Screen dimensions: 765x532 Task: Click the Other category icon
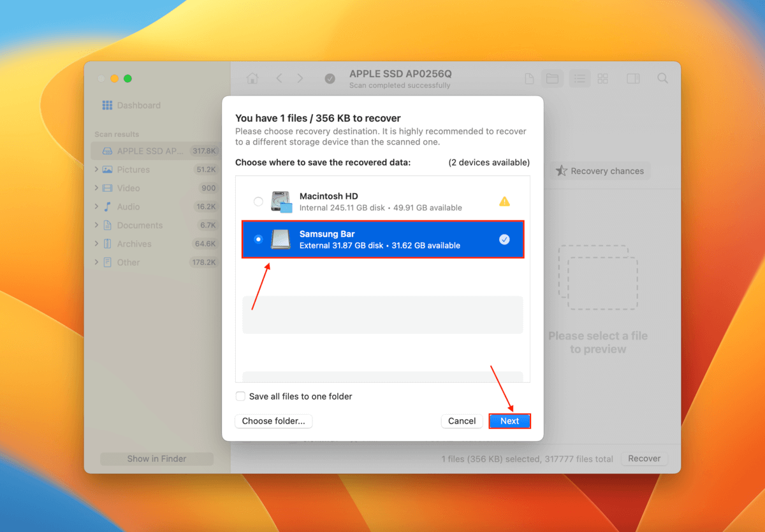pos(107,262)
